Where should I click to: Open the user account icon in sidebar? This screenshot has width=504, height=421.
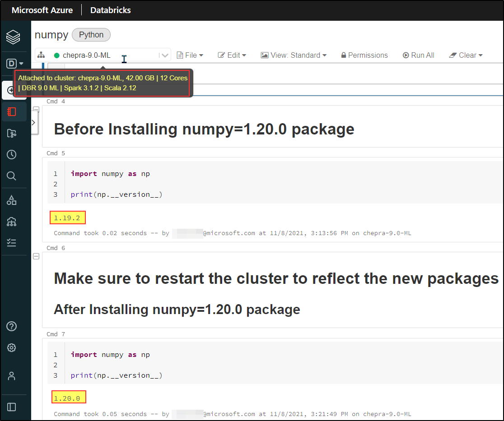tap(12, 376)
